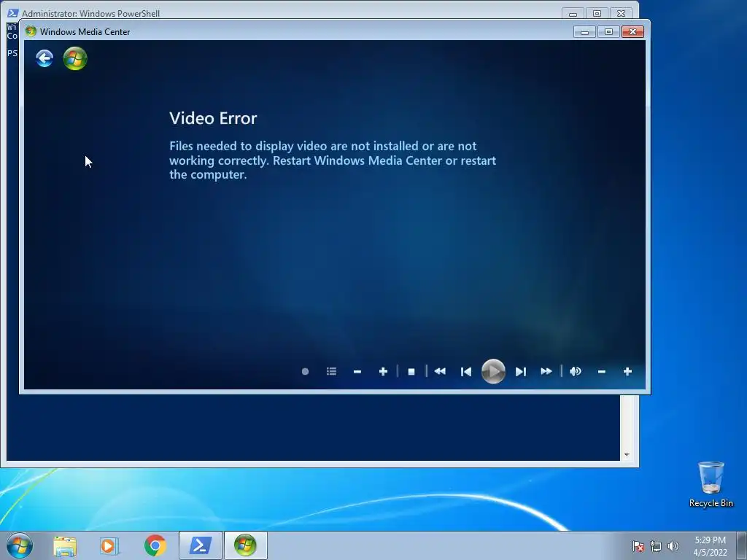The height and width of the screenshot is (560, 747).
Task: Launch Windows Media Player from taskbar
Action: 109,545
